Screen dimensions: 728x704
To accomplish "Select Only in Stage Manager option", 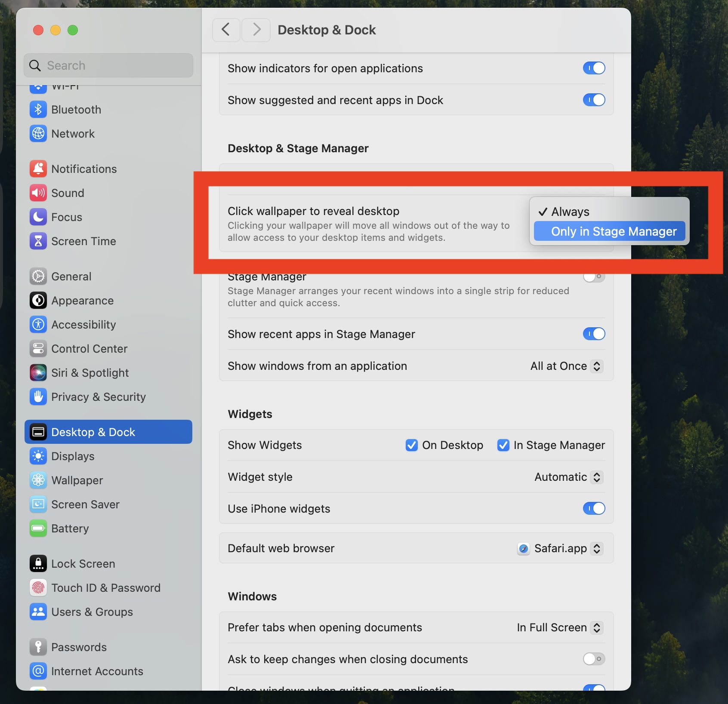I will point(614,231).
